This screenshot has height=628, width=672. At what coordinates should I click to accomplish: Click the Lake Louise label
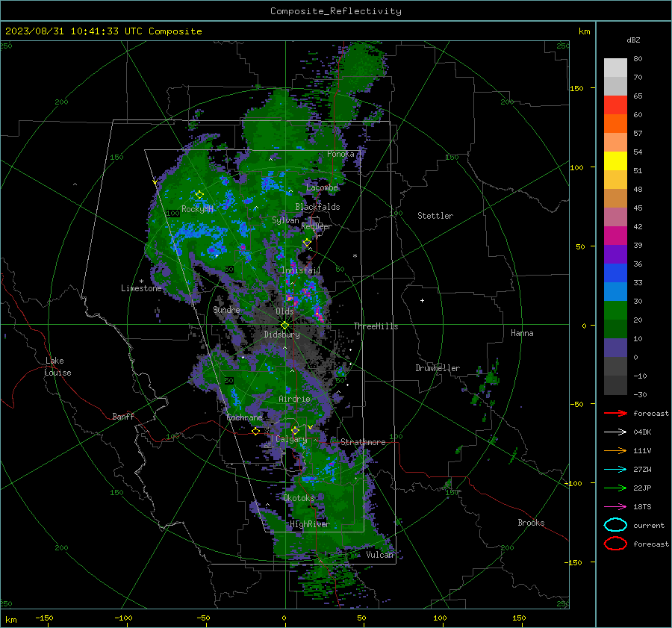(x=57, y=367)
